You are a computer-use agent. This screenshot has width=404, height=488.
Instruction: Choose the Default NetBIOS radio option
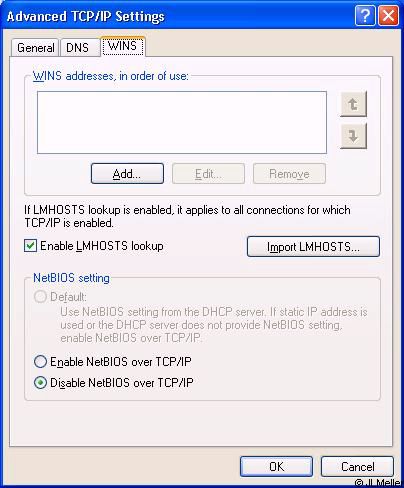point(40,297)
